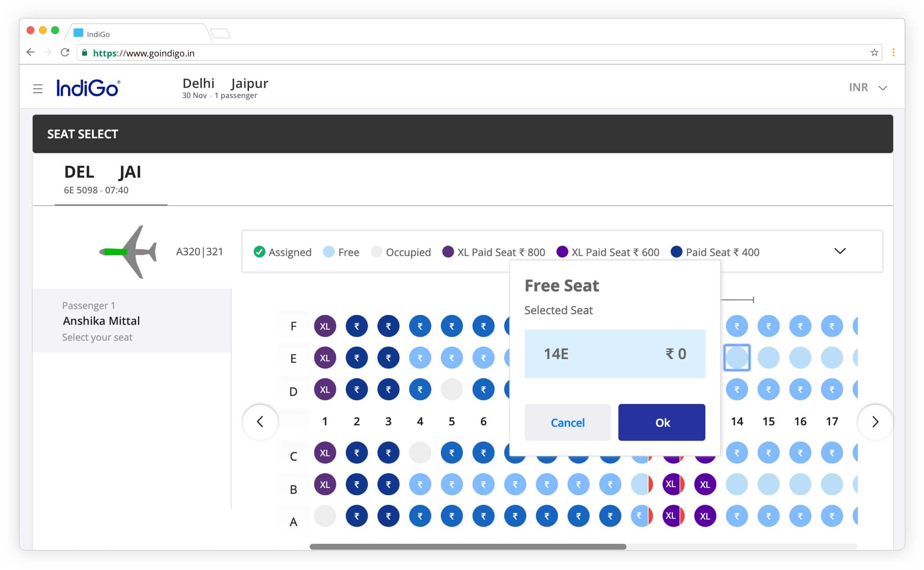
Task: Select free seat 15E
Action: (x=768, y=358)
